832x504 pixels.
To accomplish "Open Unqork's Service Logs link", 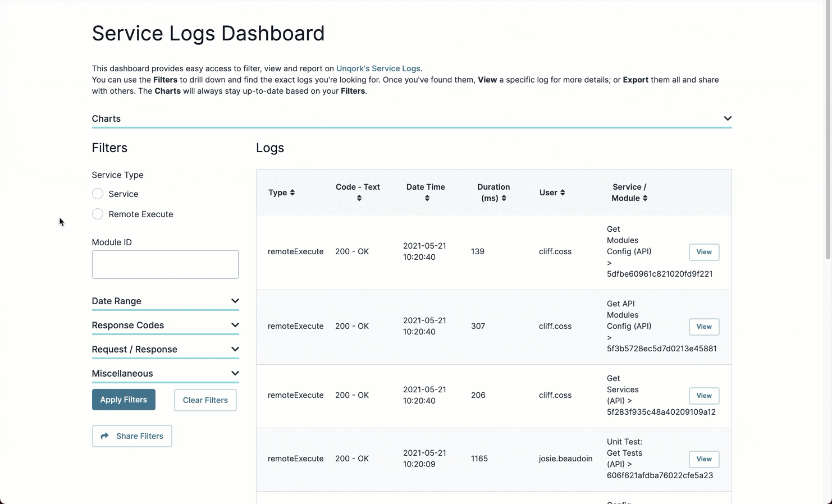I will pos(378,68).
